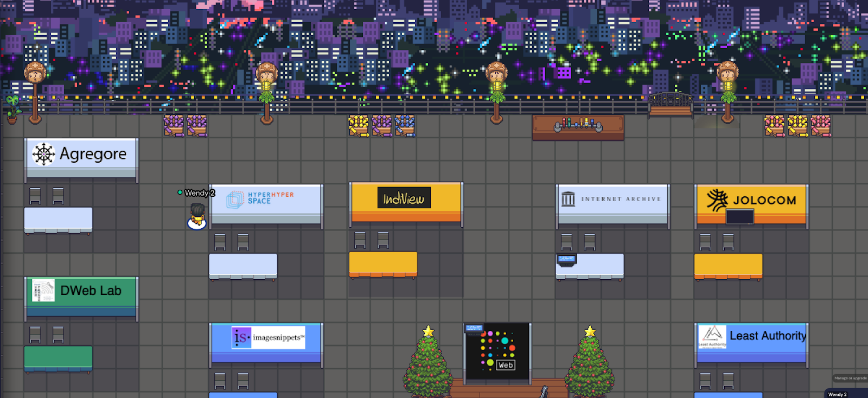The width and height of the screenshot is (868, 398).
Task: Click the green online status dot by Wendy 2
Action: click(x=180, y=192)
